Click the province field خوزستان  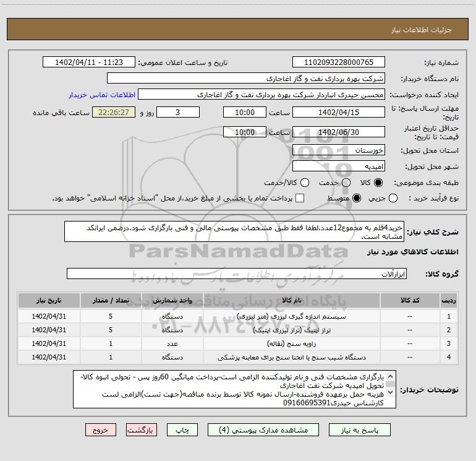339,150
